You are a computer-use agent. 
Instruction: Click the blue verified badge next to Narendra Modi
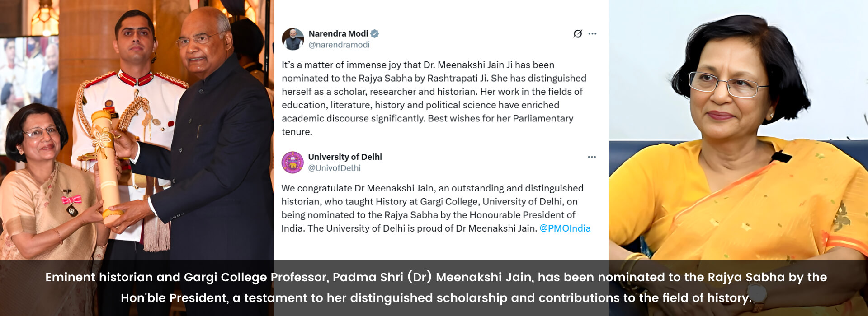pyautogui.click(x=375, y=33)
